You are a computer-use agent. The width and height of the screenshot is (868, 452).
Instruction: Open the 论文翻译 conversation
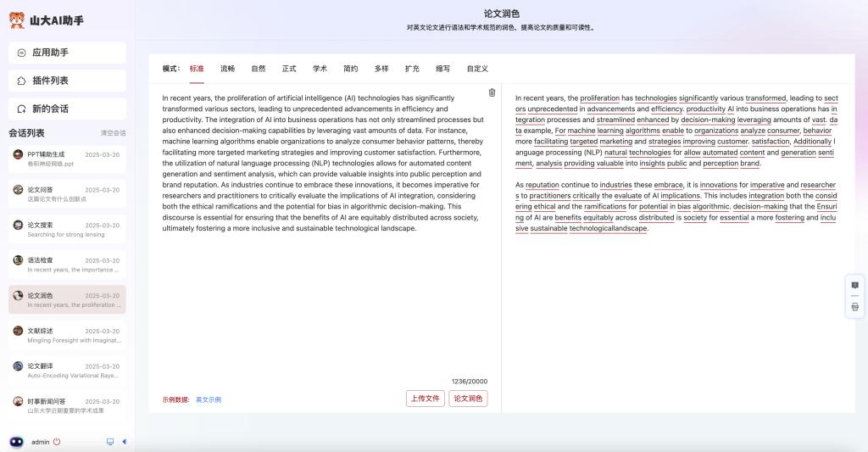(x=67, y=370)
